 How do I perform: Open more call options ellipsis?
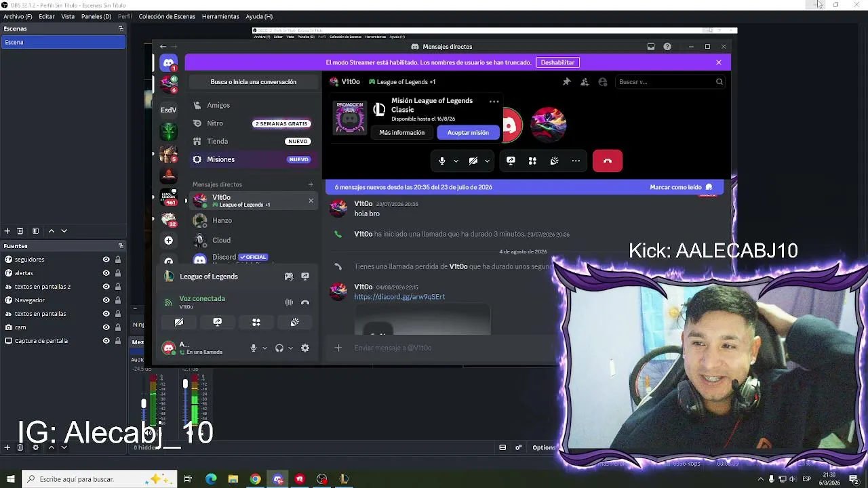click(576, 161)
